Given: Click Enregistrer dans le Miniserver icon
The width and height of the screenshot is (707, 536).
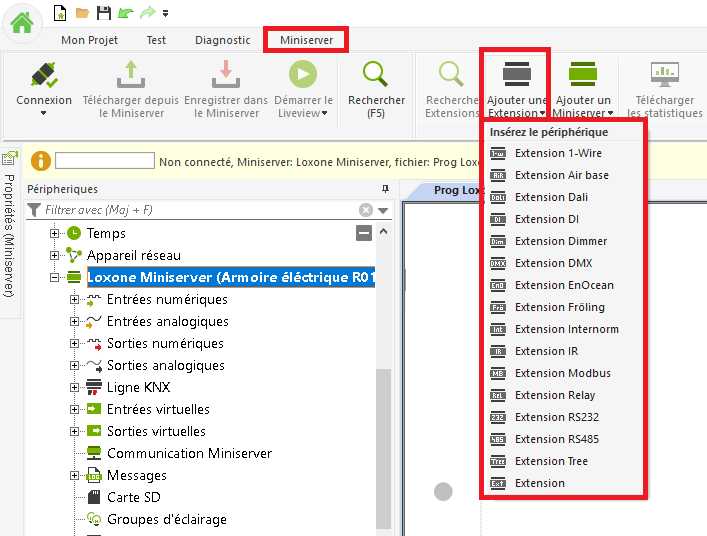Looking at the screenshot, I should click(x=226, y=75).
